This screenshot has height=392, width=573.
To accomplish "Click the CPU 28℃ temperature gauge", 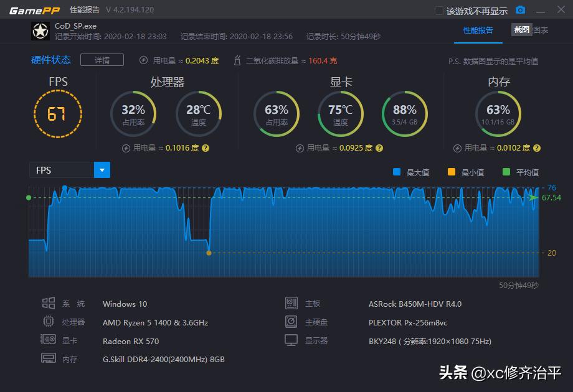I will click(199, 114).
